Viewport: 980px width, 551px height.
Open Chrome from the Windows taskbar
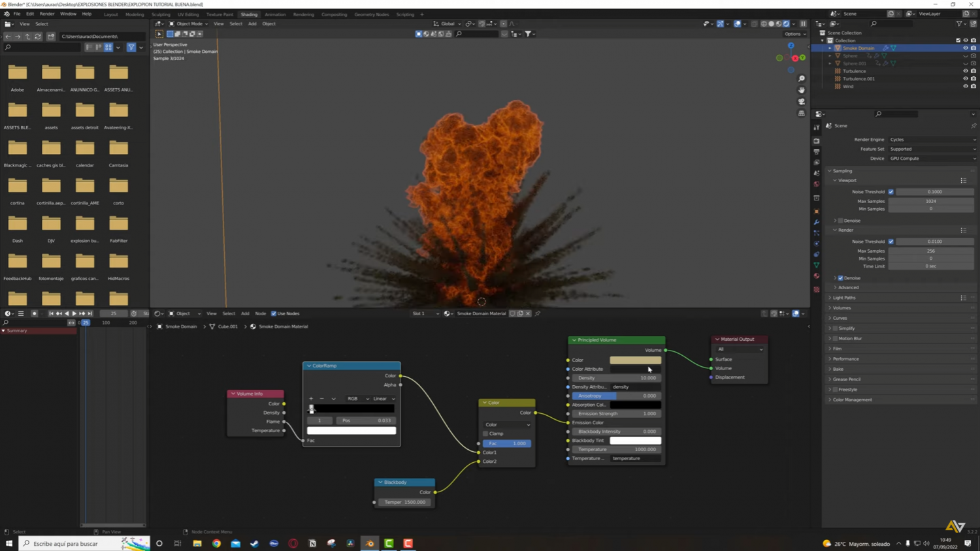click(216, 543)
